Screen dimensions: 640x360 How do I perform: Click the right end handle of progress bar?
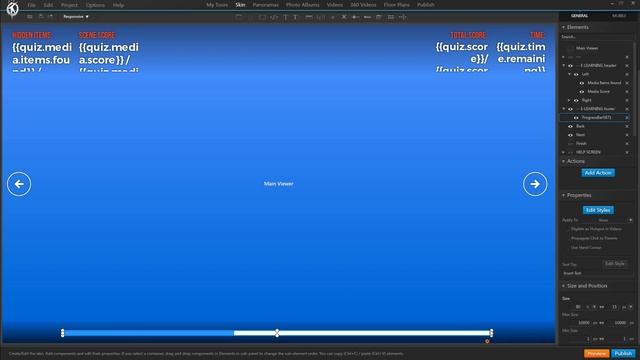point(491,333)
